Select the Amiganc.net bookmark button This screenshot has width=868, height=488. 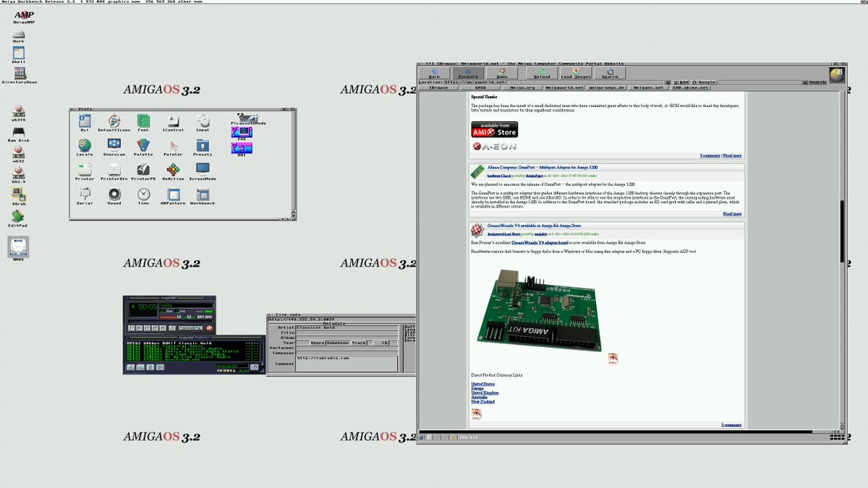(x=647, y=87)
